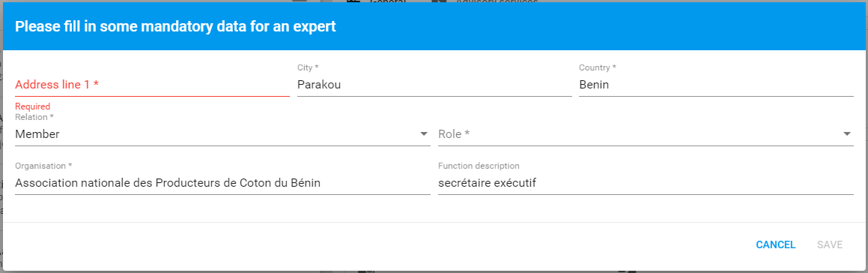Viewport: 868px width, 273px height.
Task: Cancel the mandatory data dialog
Action: pos(776,244)
